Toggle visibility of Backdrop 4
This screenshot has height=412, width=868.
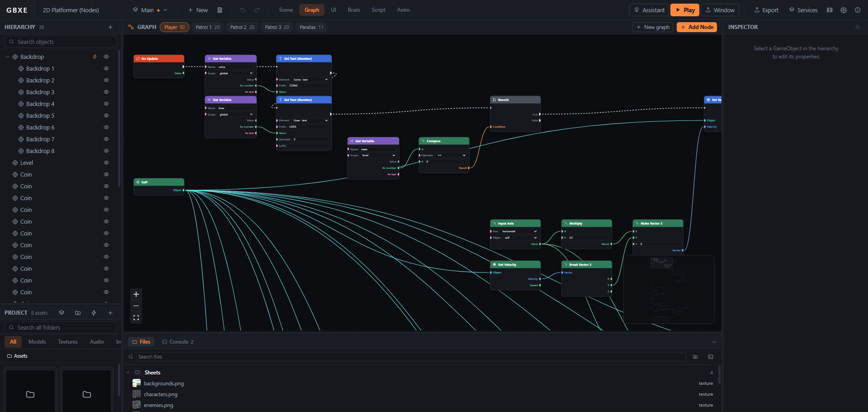[106, 104]
